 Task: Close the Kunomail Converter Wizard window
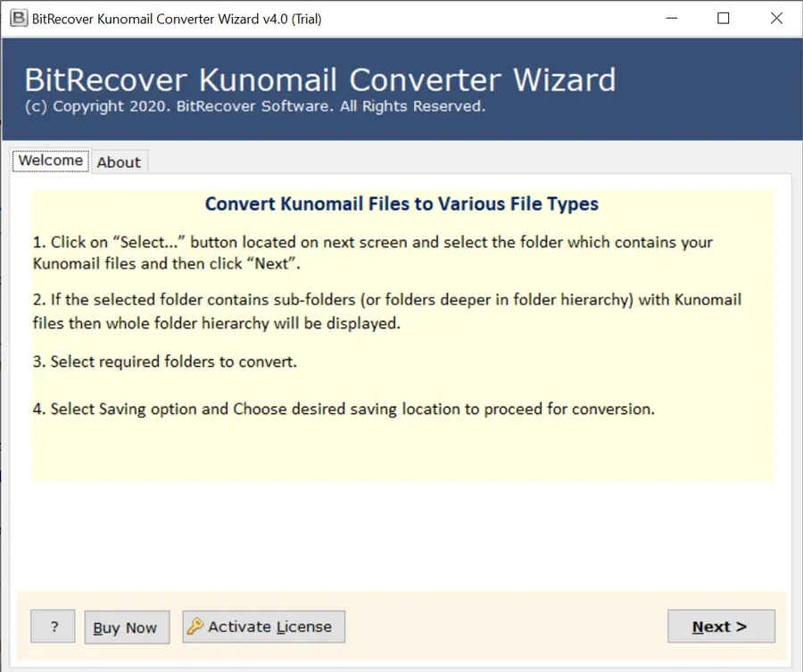pyautogui.click(x=776, y=19)
